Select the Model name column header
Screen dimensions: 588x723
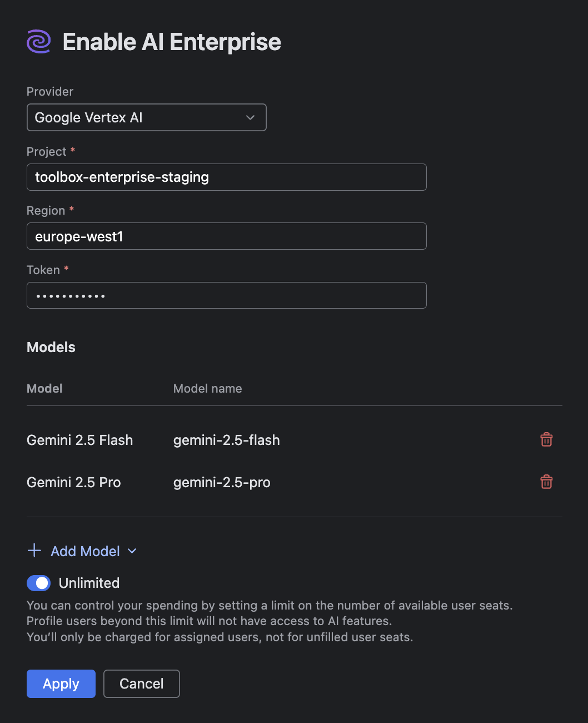coord(207,388)
